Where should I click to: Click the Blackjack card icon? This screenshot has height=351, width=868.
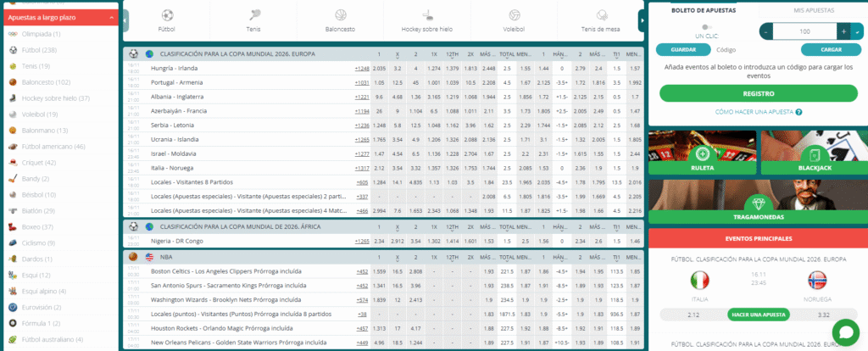[815, 154]
